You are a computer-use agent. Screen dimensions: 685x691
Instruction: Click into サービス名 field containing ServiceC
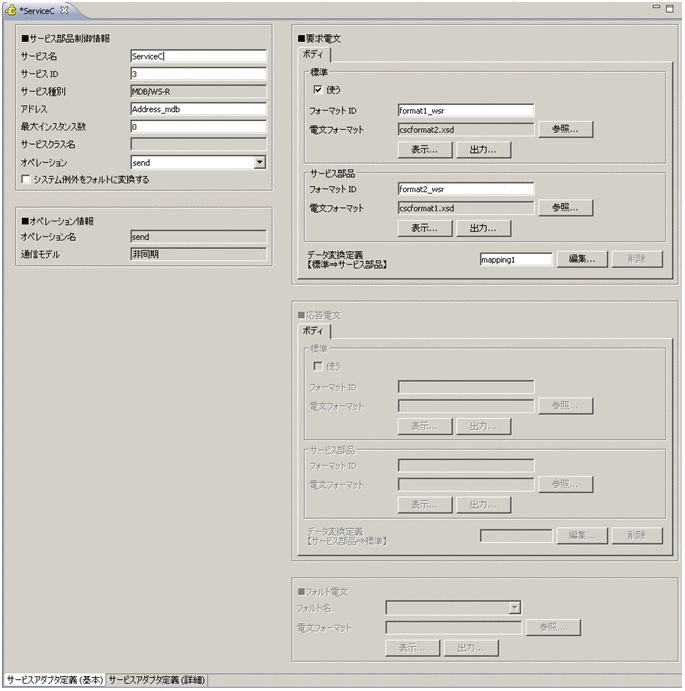197,57
